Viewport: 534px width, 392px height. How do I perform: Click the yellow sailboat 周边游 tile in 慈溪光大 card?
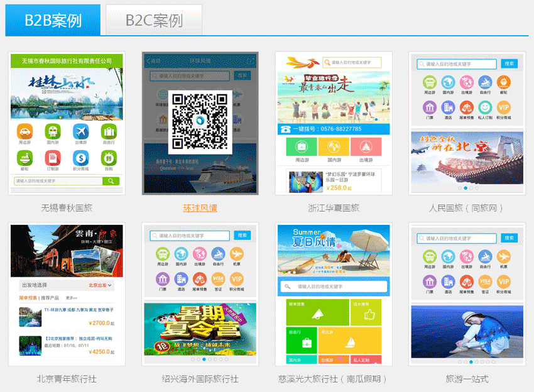pos(350,340)
